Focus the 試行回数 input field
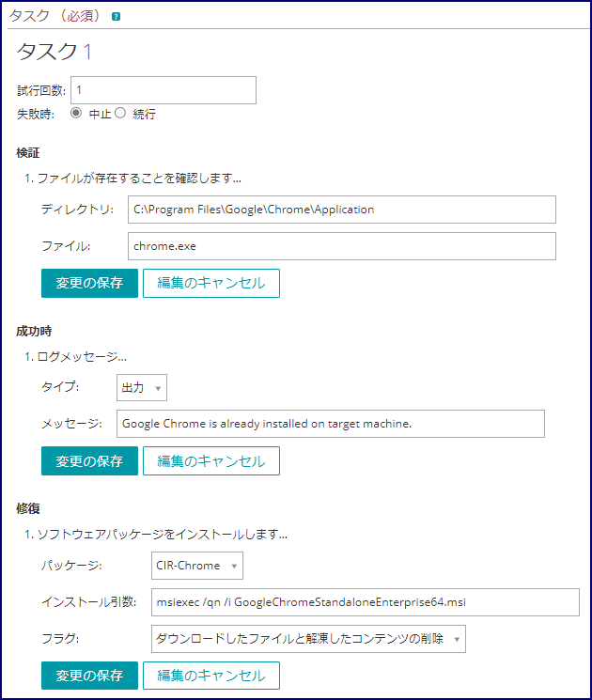 (x=164, y=90)
